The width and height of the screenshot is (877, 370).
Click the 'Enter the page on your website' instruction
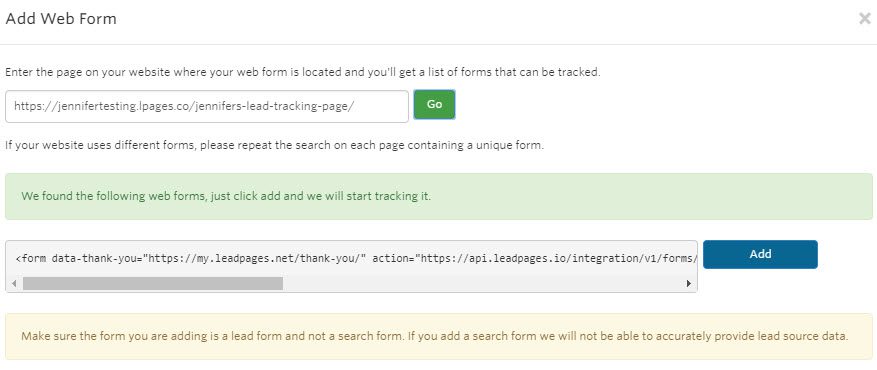[303, 72]
